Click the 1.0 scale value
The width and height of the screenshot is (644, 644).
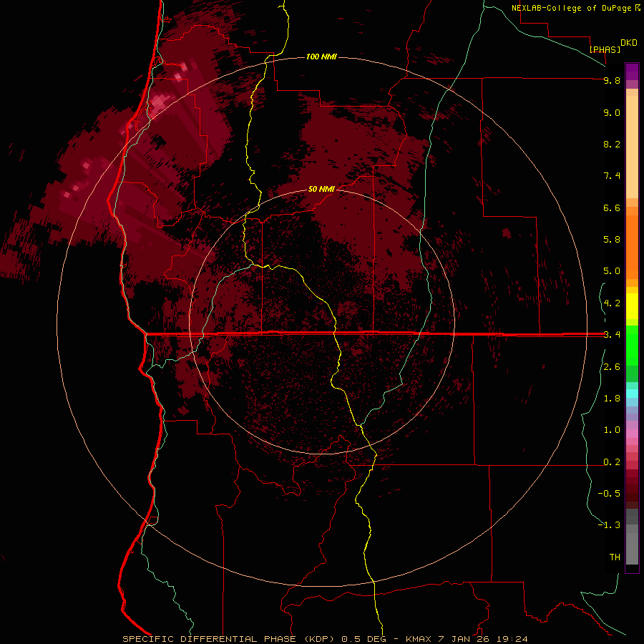coord(612,430)
